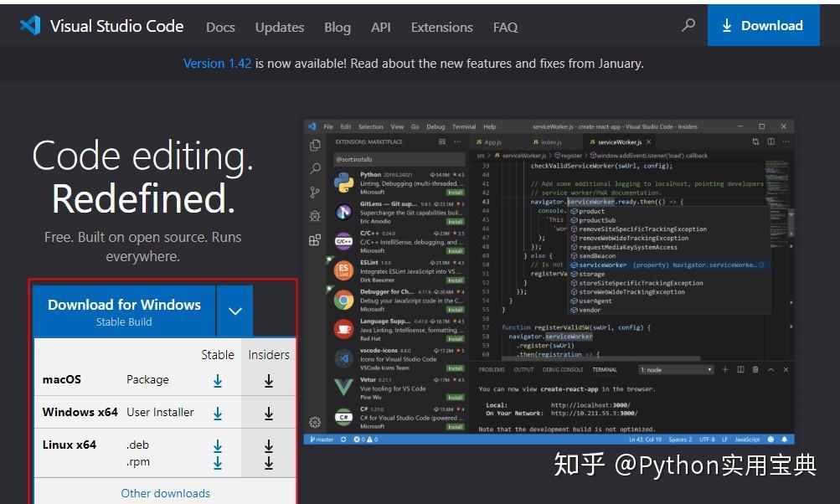Open File menu in the editor window

tap(328, 127)
